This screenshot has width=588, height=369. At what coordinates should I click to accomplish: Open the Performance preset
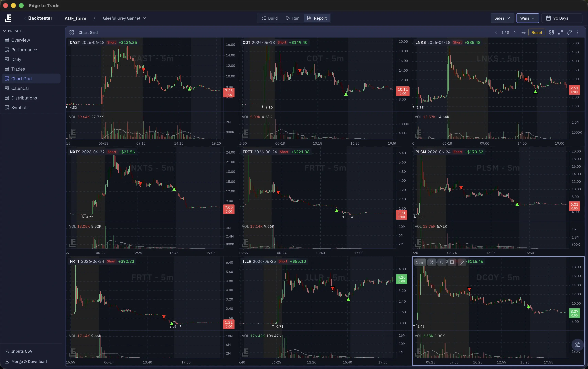pos(31,50)
